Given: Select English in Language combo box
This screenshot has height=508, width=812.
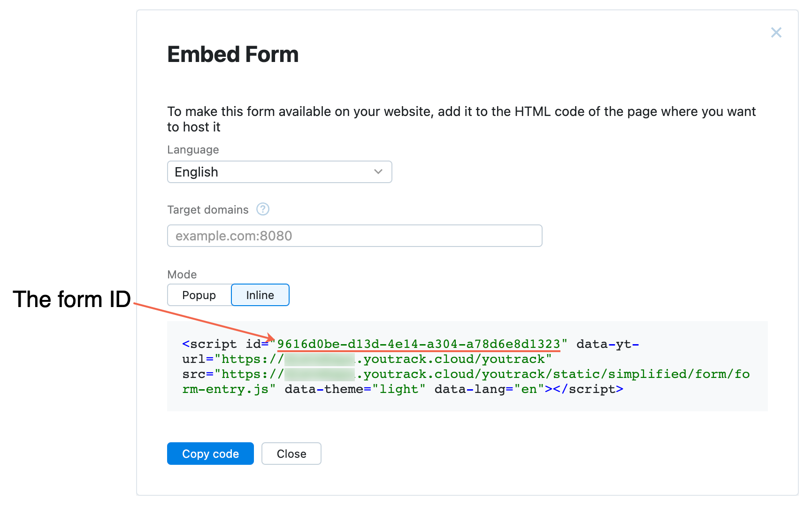Looking at the screenshot, I should point(280,172).
